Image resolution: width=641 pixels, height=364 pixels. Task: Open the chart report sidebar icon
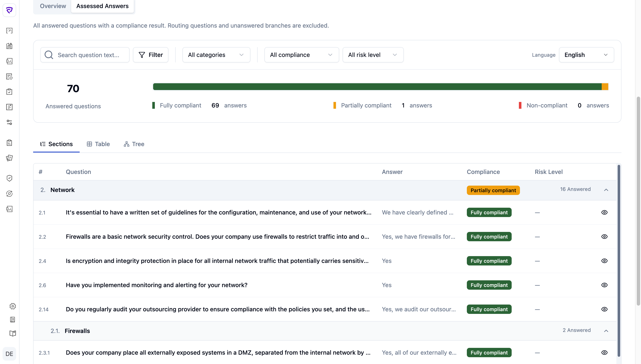tap(9, 107)
